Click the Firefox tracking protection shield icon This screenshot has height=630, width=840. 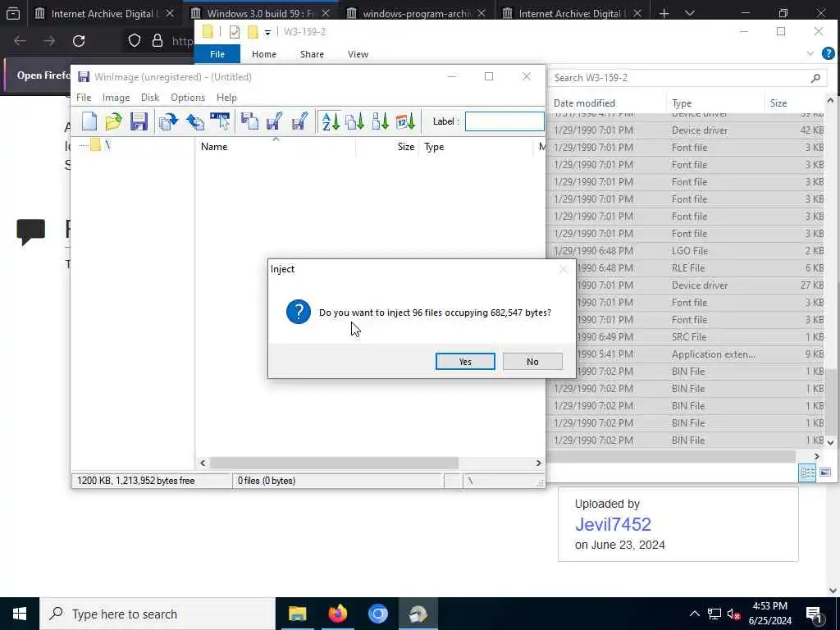pos(135,41)
